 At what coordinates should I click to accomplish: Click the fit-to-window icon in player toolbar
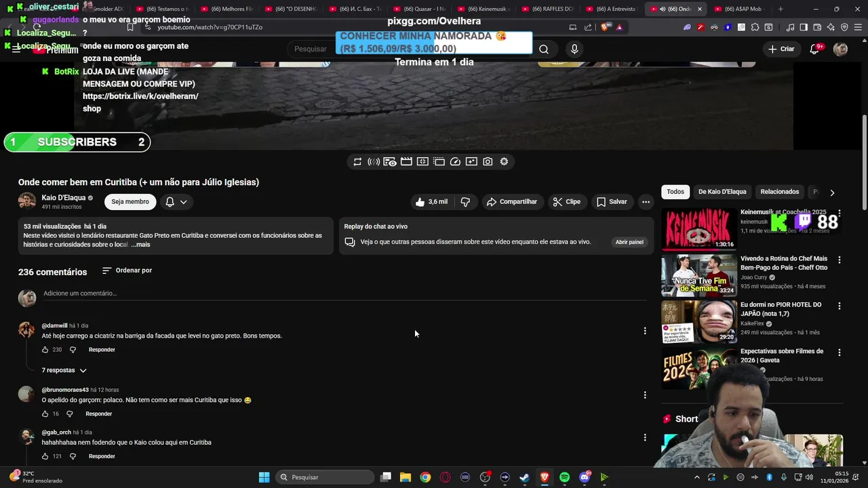[422, 162]
